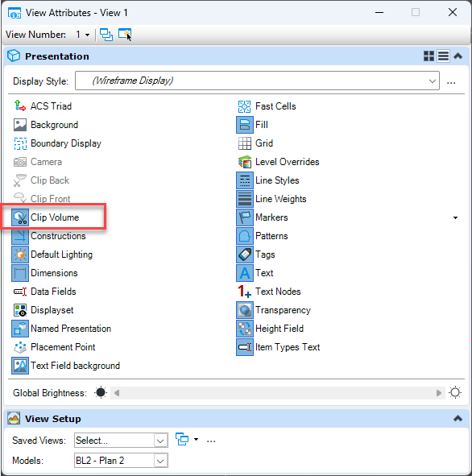The width and height of the screenshot is (472, 476).
Task: Toggle the Data Fields icon
Action: pyautogui.click(x=20, y=292)
